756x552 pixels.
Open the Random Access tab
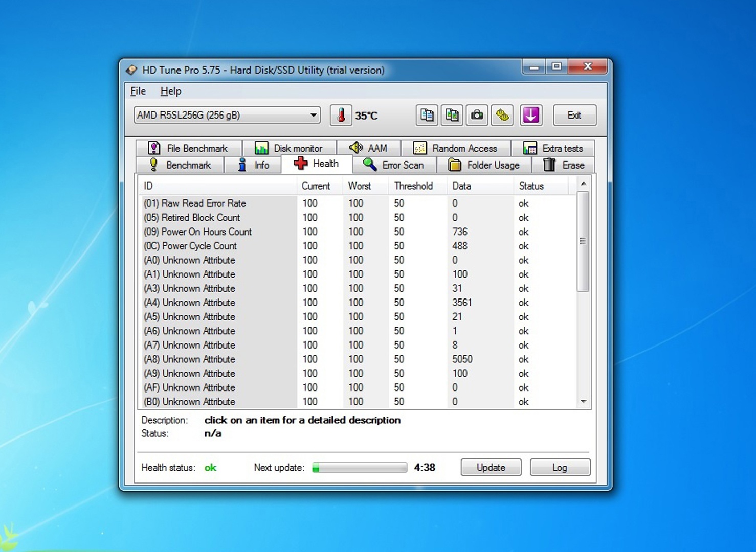click(456, 148)
